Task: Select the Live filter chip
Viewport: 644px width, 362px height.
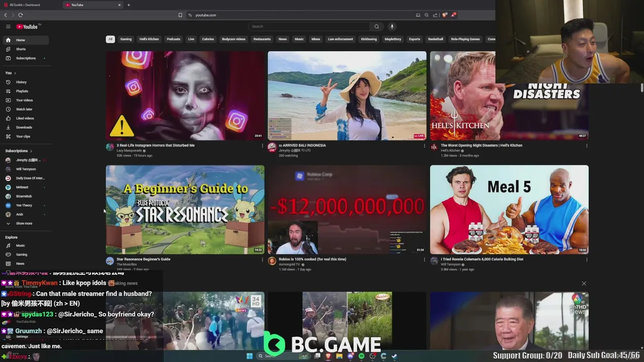Action: point(191,39)
